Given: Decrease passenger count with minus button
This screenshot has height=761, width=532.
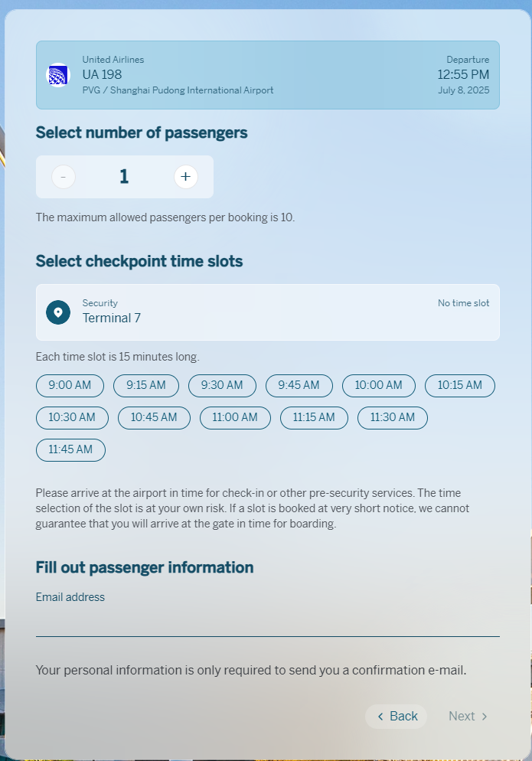Looking at the screenshot, I should (x=64, y=177).
